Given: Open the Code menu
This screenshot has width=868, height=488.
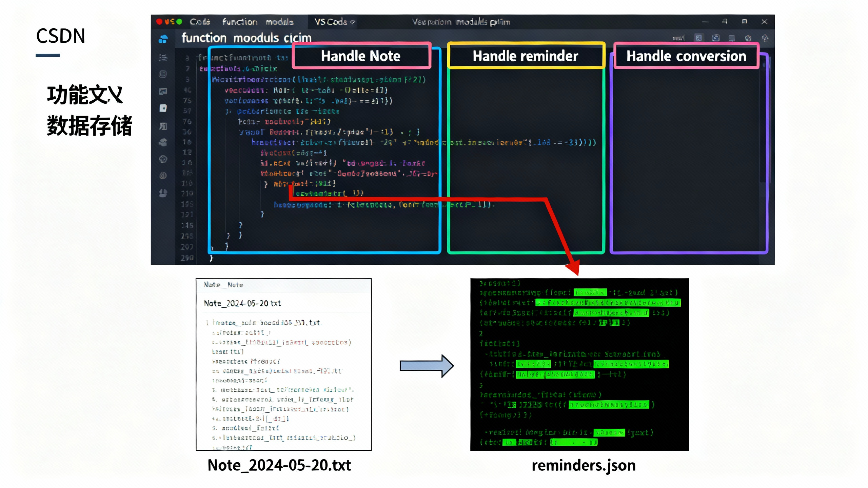Looking at the screenshot, I should click(x=200, y=22).
